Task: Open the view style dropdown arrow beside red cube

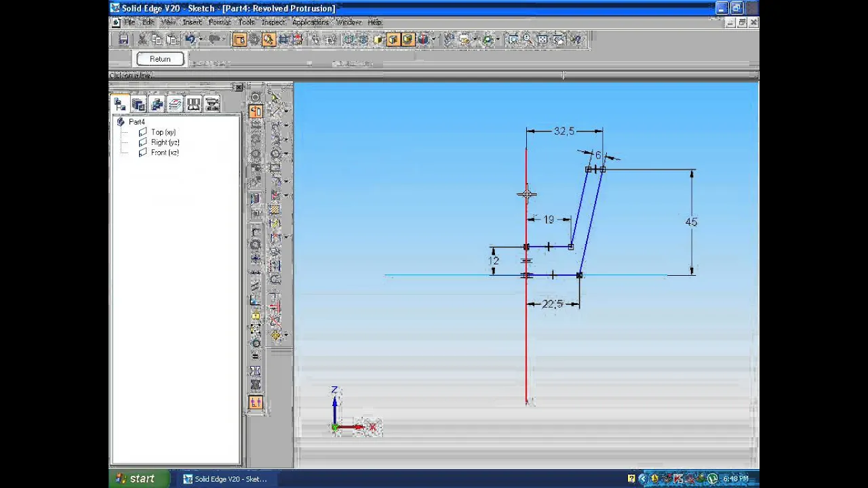Action: (433, 40)
